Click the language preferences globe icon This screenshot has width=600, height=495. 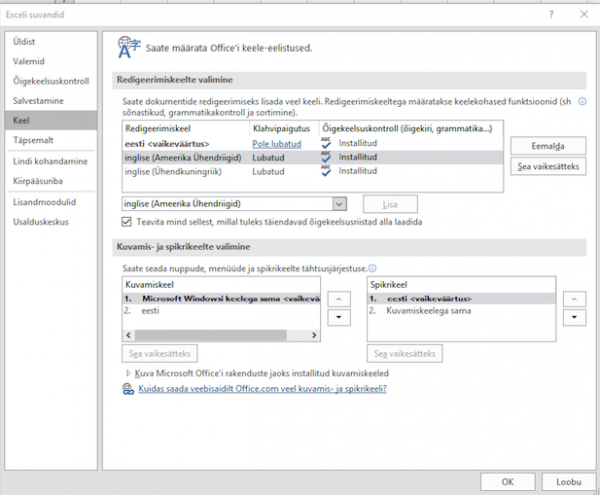point(129,47)
